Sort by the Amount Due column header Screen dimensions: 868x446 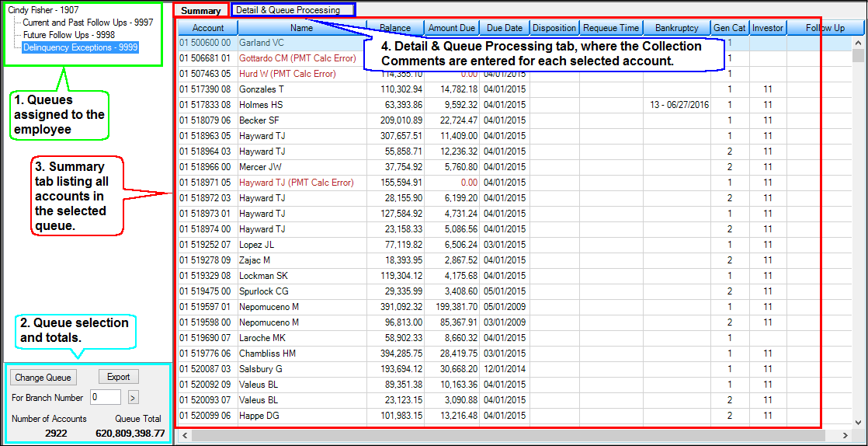coord(453,28)
